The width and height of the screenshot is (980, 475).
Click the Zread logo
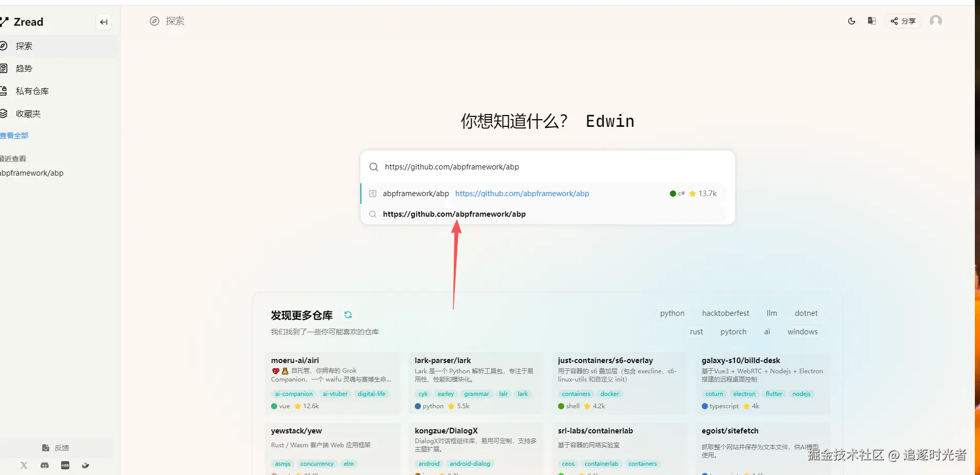(x=22, y=22)
